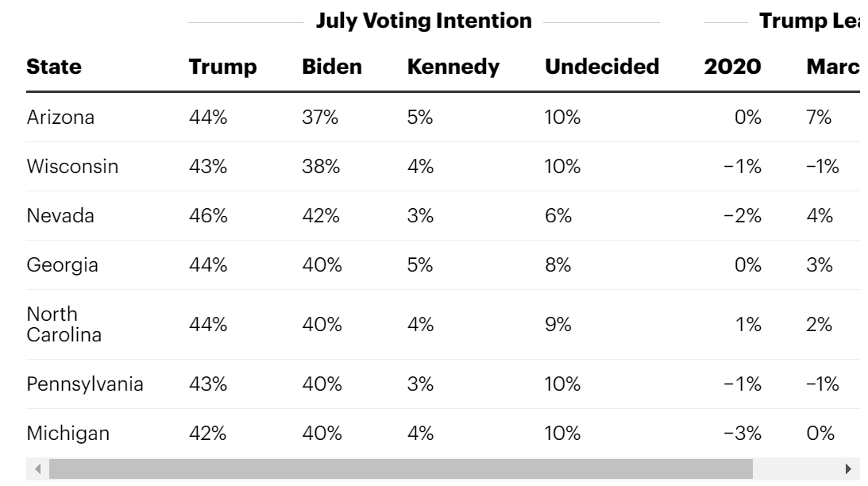
Task: Select the North Carolina row label
Action: click(x=64, y=325)
